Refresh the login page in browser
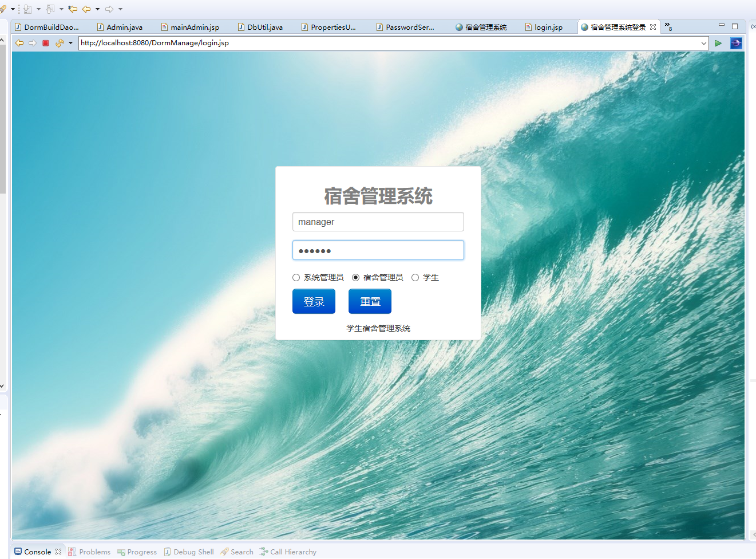The width and height of the screenshot is (756, 559). tap(60, 42)
